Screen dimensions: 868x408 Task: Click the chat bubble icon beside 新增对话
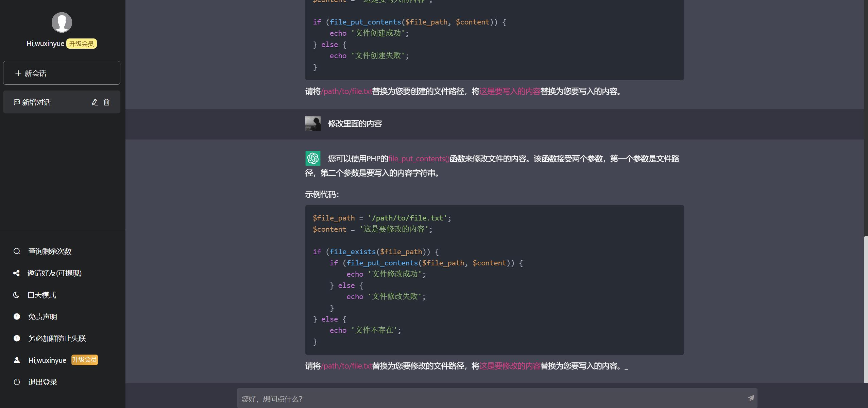(17, 102)
